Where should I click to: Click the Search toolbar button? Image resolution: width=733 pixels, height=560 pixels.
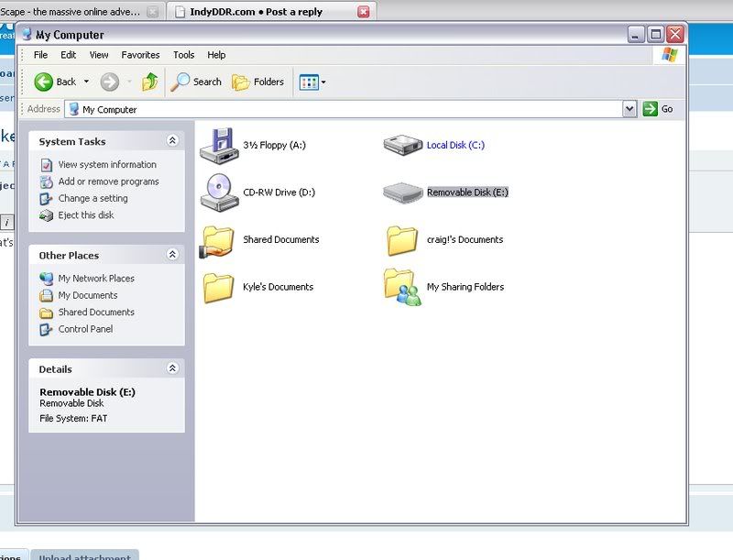click(196, 82)
